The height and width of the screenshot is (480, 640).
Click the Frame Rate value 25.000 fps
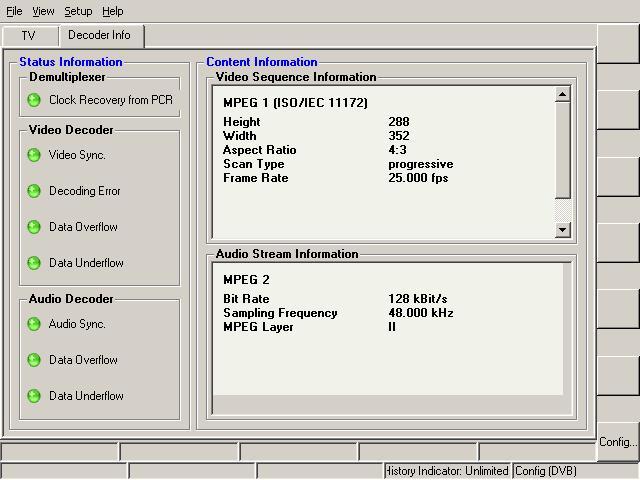click(418, 178)
